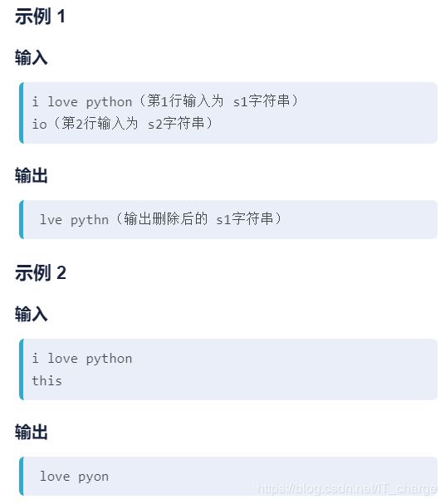Click the 'love pyon' output text
Image resolution: width=445 pixels, height=504 pixels.
[x=74, y=477]
